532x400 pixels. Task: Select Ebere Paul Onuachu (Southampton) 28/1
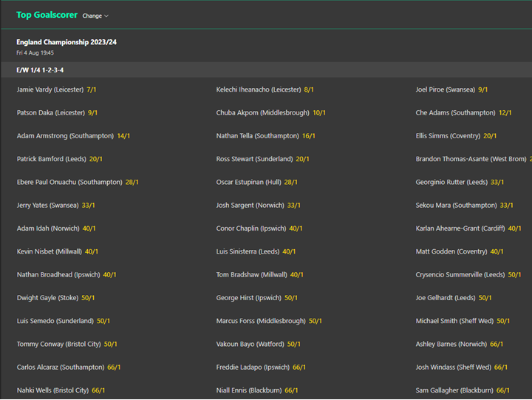78,182
